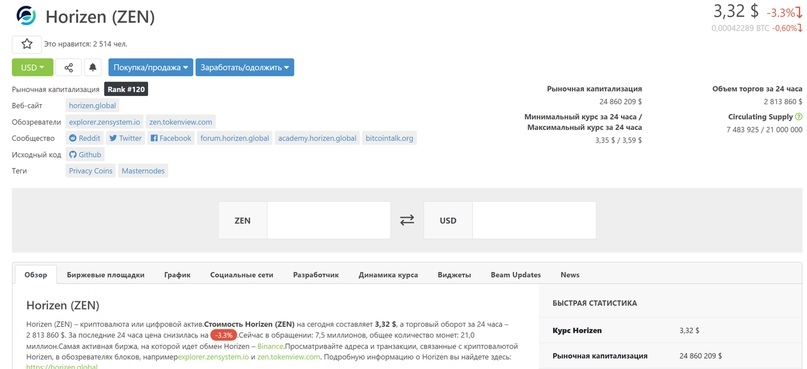
Task: Click the Privacy Coins tag
Action: point(91,171)
